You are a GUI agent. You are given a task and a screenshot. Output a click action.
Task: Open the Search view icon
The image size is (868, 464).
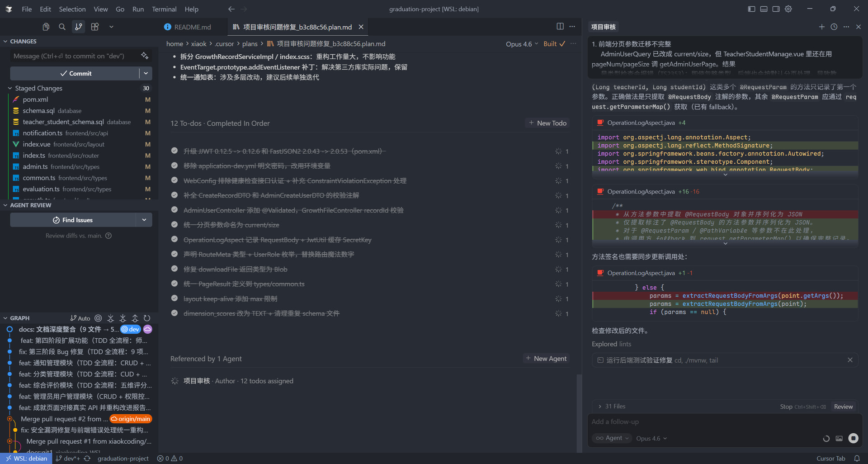[x=62, y=27]
